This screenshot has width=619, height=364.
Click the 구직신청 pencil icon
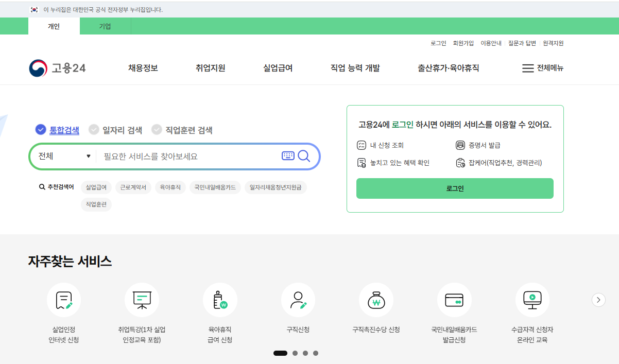(298, 299)
